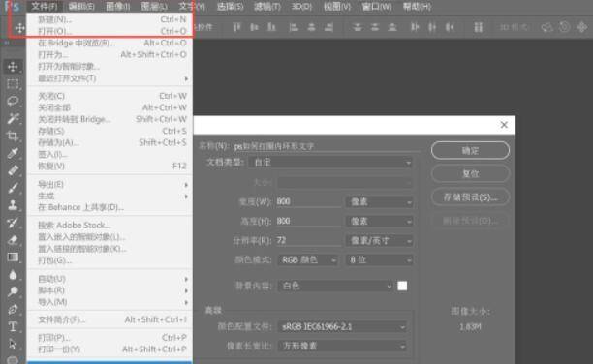Viewport: 593px width, 364px height.
Task: Choose 在 Bridge 中浏览 menu entry
Action: tap(110, 44)
